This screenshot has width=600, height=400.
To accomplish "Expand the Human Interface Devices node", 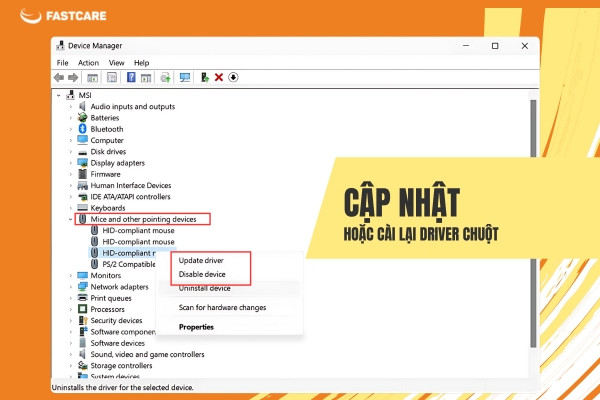I will point(70,186).
